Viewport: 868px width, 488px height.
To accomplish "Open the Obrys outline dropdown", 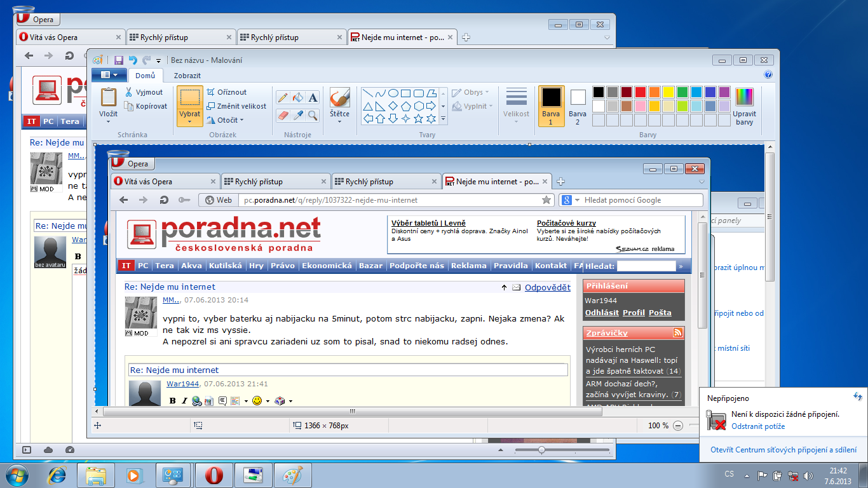I will click(471, 92).
